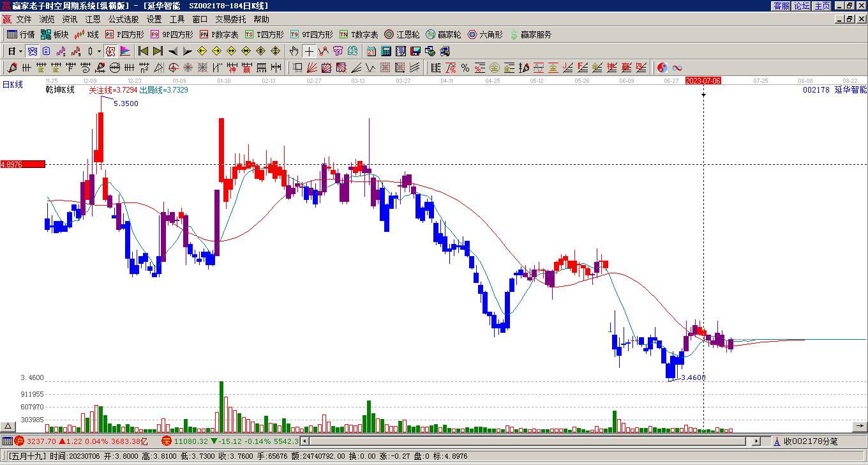Click the black left-pointing arrow icon
This screenshot has height=465, width=868.
tap(173, 51)
